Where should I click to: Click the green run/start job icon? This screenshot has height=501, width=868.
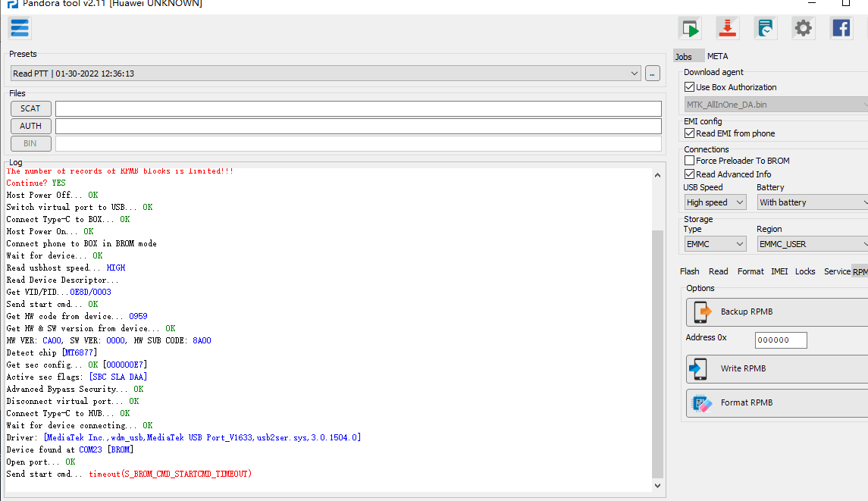pyautogui.click(x=691, y=28)
